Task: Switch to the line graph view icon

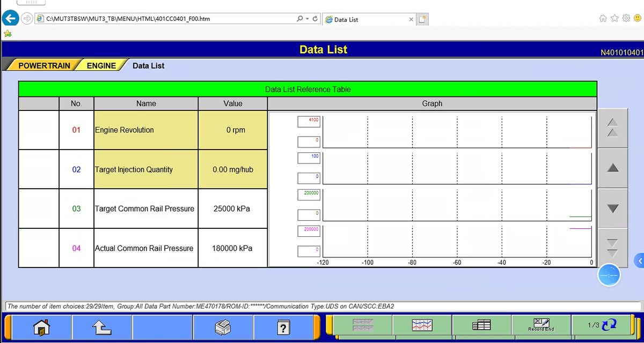Action: click(422, 325)
